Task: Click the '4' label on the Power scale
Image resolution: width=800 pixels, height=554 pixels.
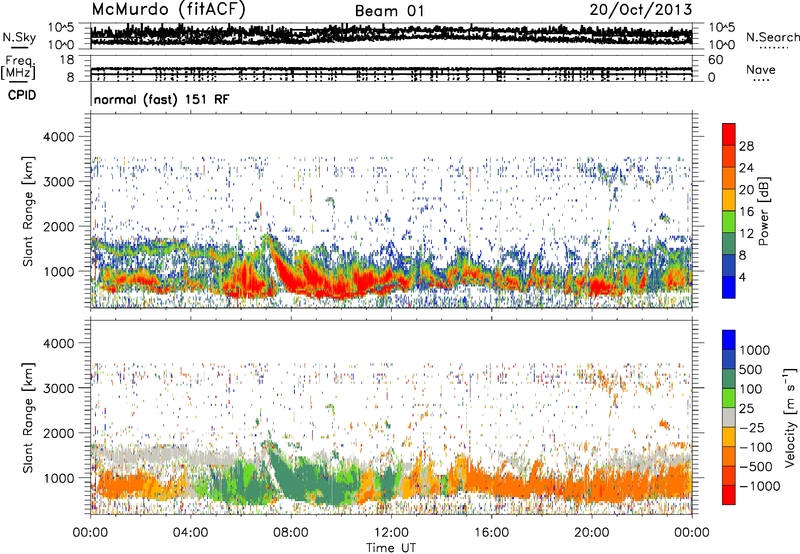Action: click(742, 277)
